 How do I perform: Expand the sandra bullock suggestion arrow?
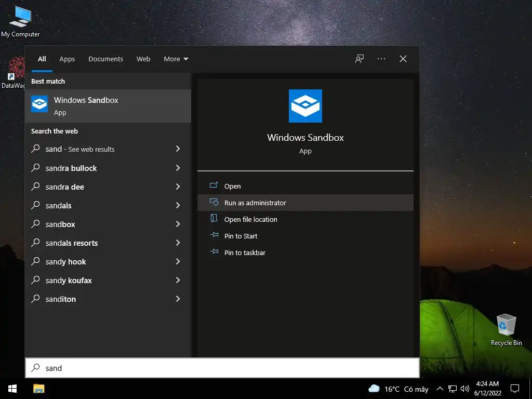(178, 168)
